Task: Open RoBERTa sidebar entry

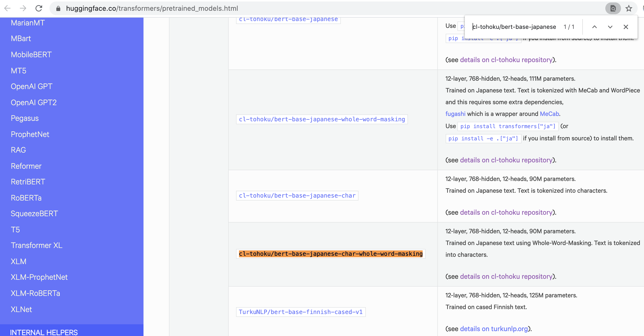Action: click(x=26, y=198)
